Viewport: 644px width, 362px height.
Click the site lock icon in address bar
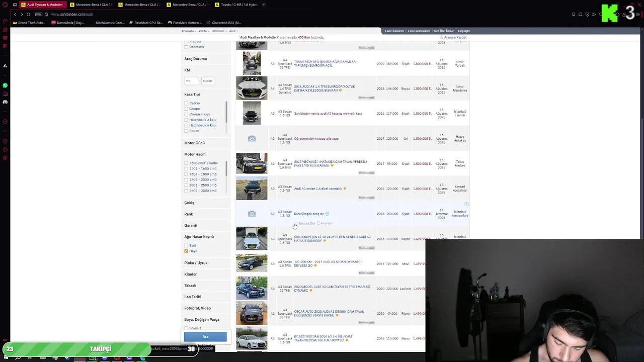[x=46, y=14]
